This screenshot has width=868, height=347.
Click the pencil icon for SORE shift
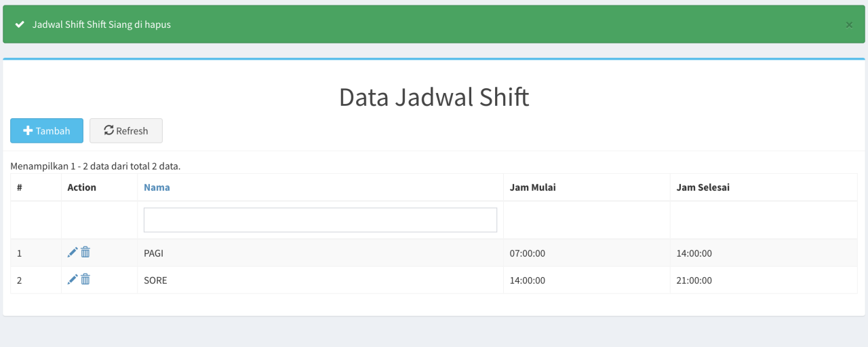click(x=73, y=279)
